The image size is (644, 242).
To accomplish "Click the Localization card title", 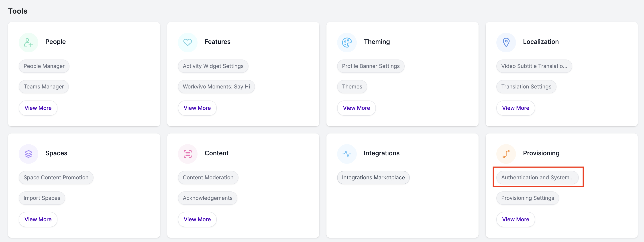I will click(x=541, y=42).
